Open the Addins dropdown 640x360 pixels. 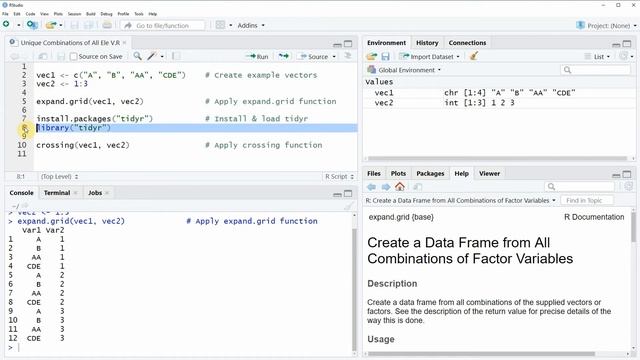251,25
